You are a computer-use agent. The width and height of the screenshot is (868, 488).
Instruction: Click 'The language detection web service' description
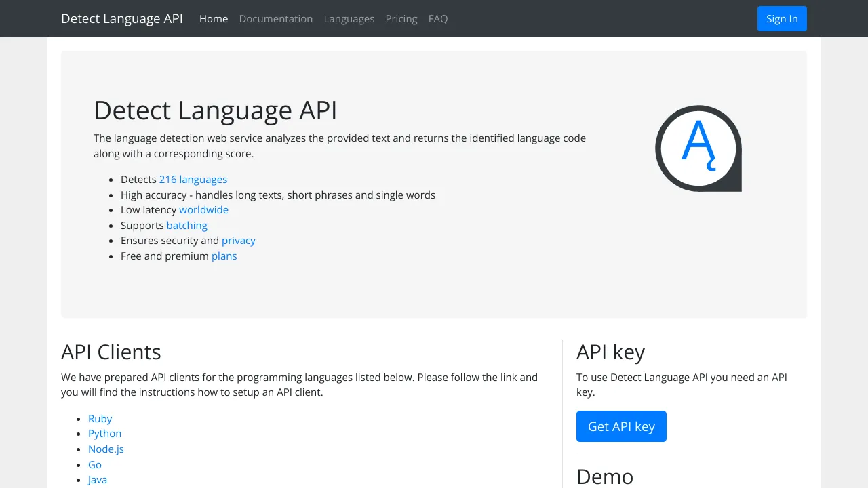click(x=340, y=146)
